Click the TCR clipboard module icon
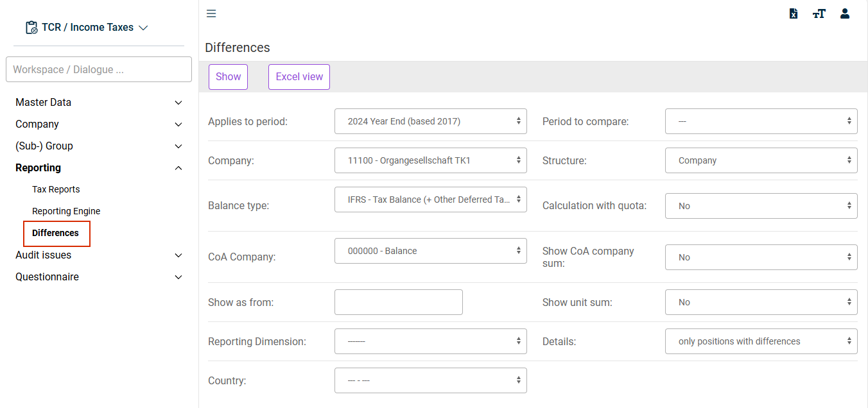868x408 pixels. pyautogui.click(x=31, y=28)
